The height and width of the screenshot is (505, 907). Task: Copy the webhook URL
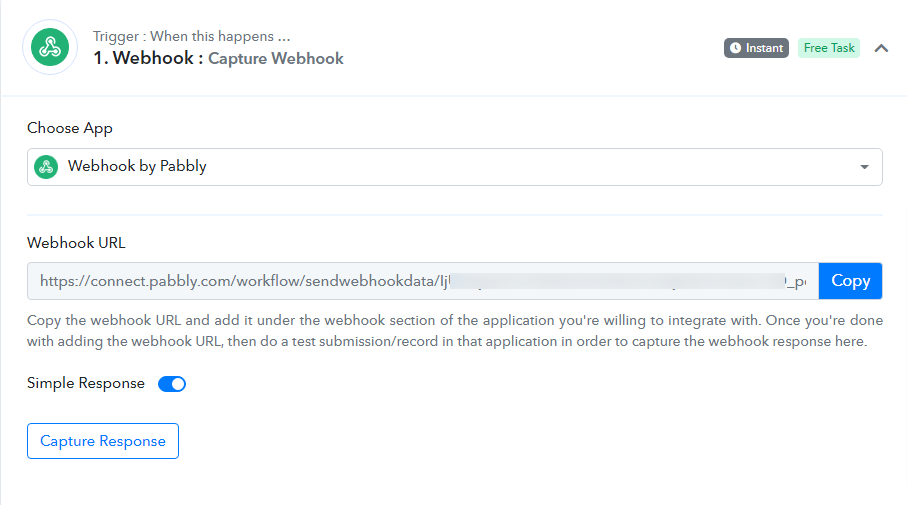click(x=850, y=281)
